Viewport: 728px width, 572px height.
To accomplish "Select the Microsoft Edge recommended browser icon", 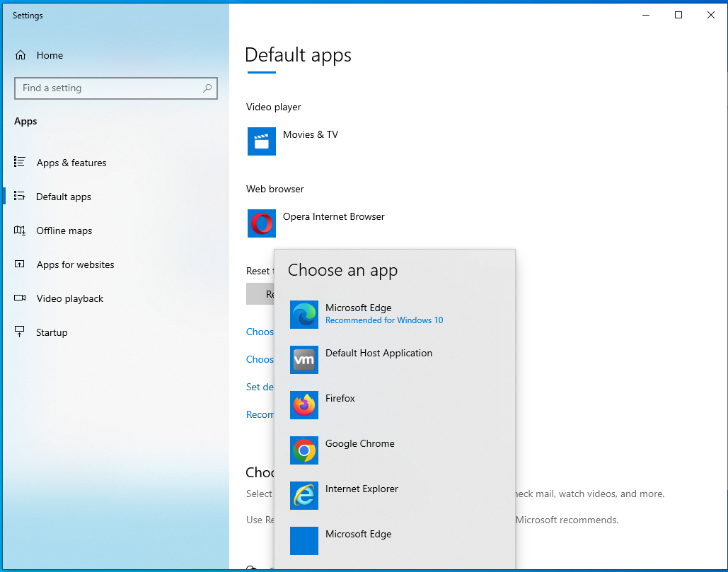I will 304,315.
